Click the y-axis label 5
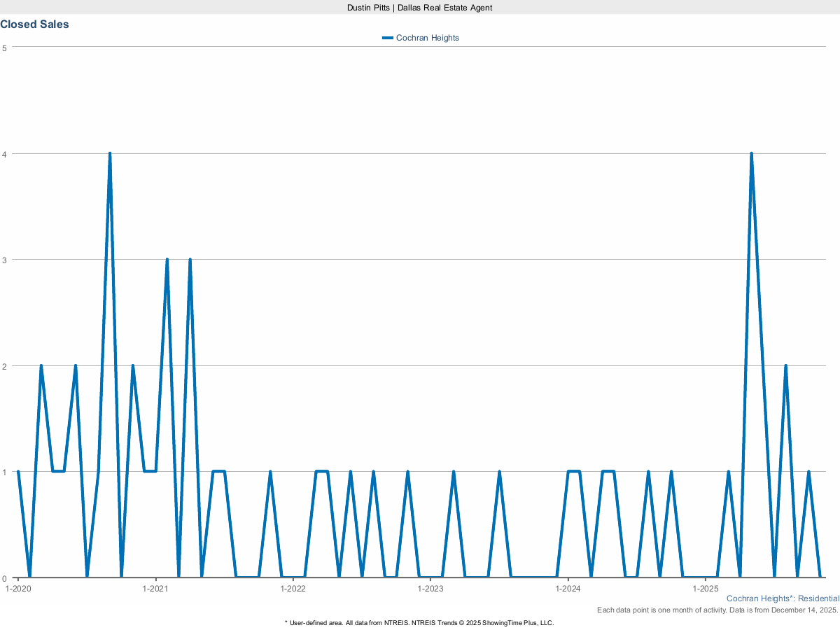The image size is (840, 630). pos(4,48)
